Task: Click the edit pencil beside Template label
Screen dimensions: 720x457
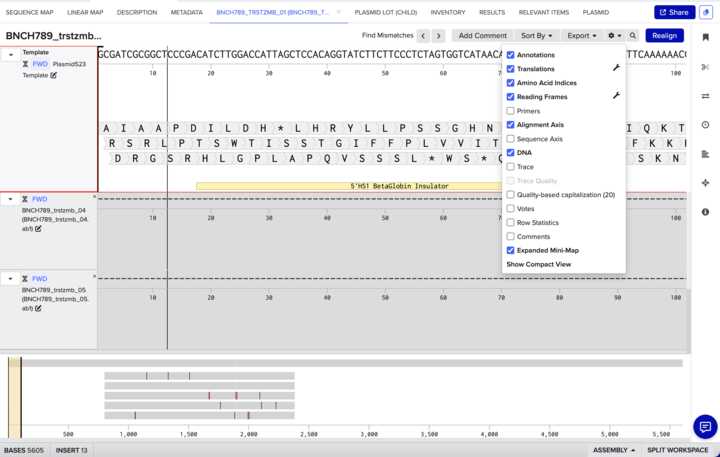Action: tap(54, 75)
